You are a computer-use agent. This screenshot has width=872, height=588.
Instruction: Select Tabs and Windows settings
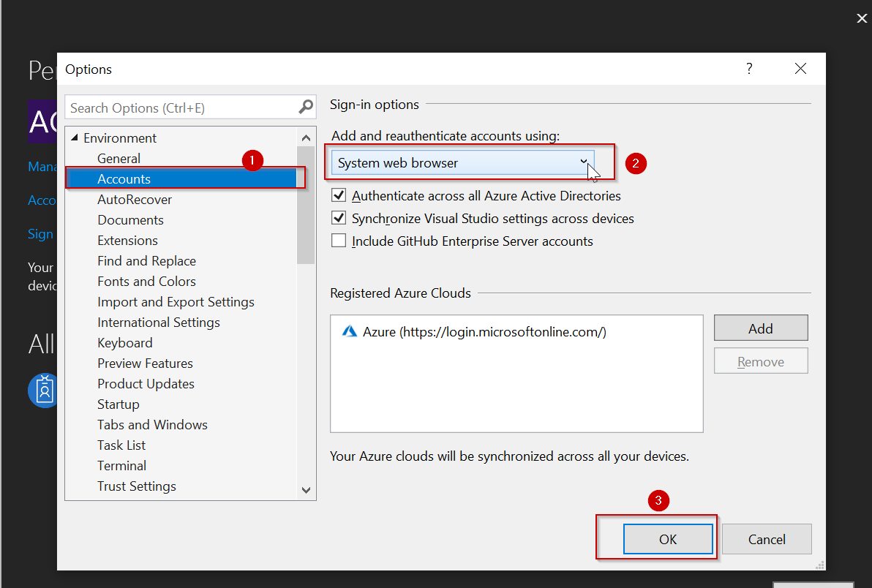tap(152, 425)
